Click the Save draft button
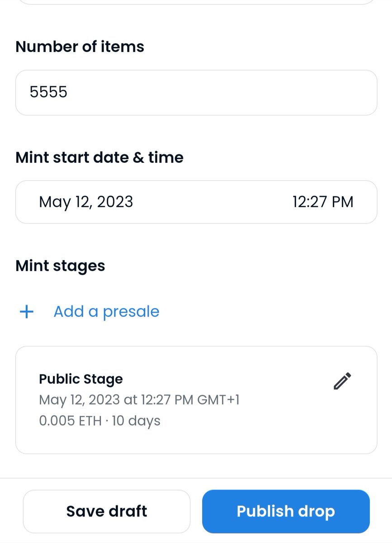This screenshot has height=543, width=392. (107, 511)
